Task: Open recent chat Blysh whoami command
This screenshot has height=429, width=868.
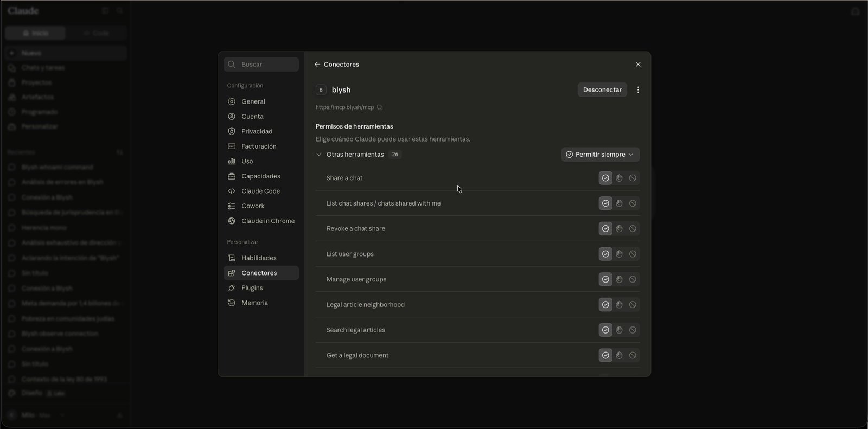Action: (66, 167)
